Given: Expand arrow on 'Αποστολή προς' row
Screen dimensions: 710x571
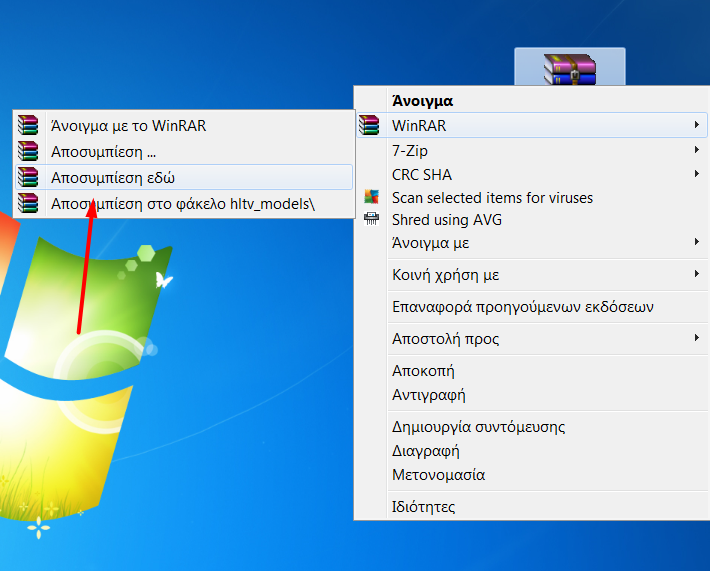Looking at the screenshot, I should coord(696,337).
